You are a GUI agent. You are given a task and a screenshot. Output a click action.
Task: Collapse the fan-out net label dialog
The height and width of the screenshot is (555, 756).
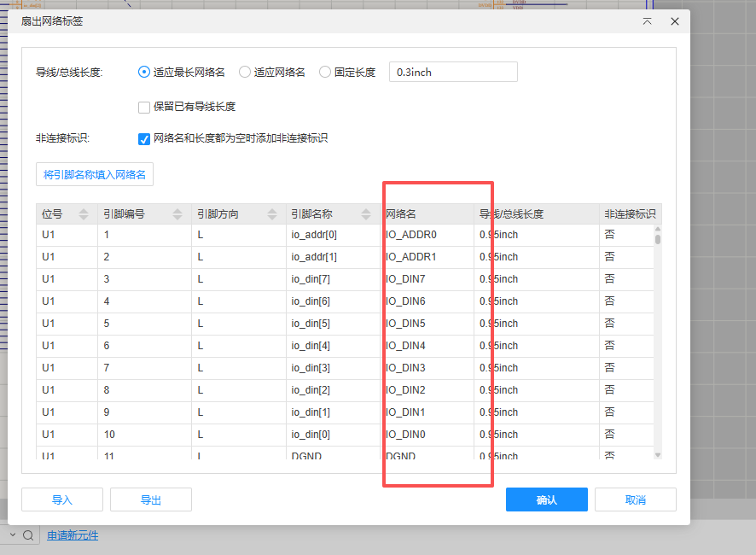[648, 21]
